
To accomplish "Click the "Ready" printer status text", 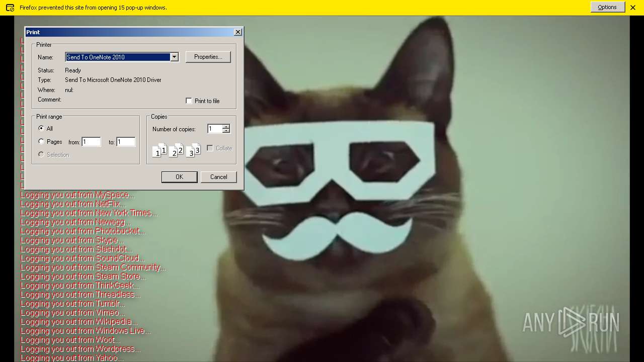I will tap(73, 70).
